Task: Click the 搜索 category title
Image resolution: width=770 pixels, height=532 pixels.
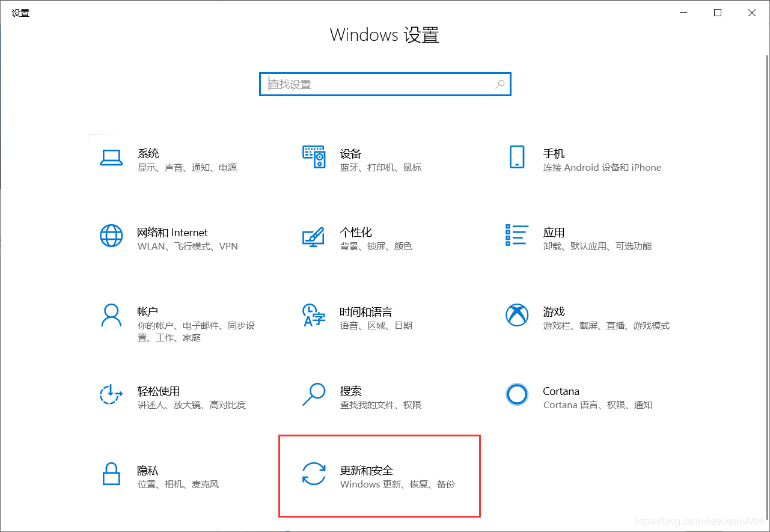Action: [351, 391]
